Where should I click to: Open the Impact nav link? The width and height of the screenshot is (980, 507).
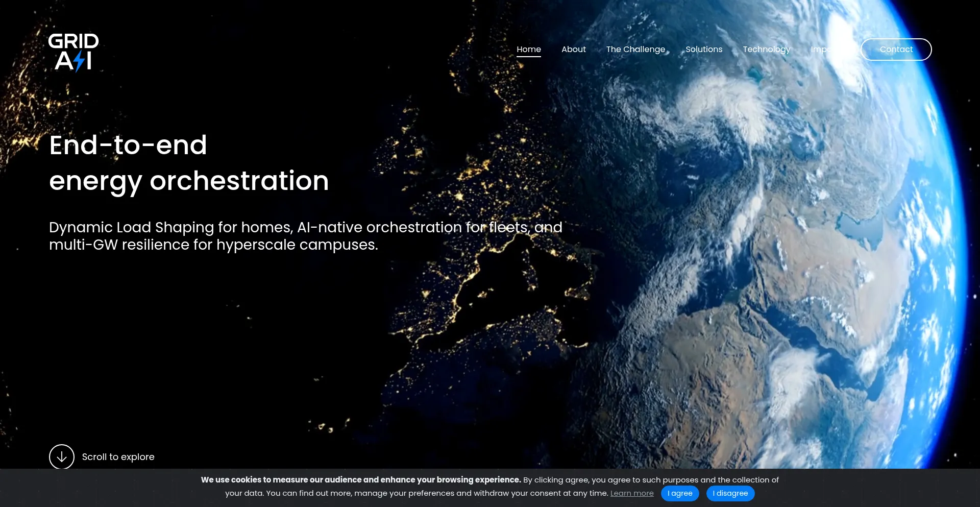pos(822,50)
